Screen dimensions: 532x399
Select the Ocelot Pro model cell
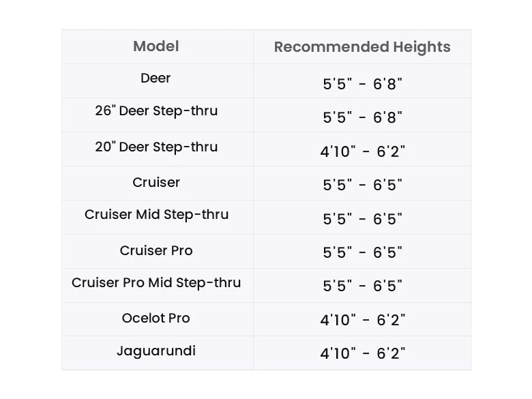156,319
